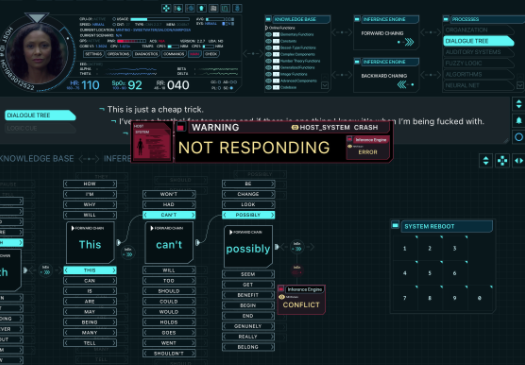The height and width of the screenshot is (365, 525).
Task: Click the right chevron on highlighted CAN'T option
Action: 193,215
